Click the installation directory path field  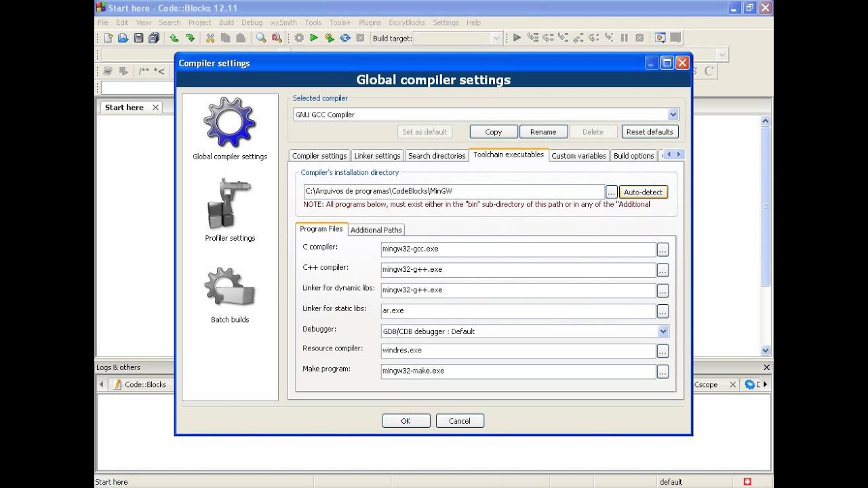(x=454, y=192)
